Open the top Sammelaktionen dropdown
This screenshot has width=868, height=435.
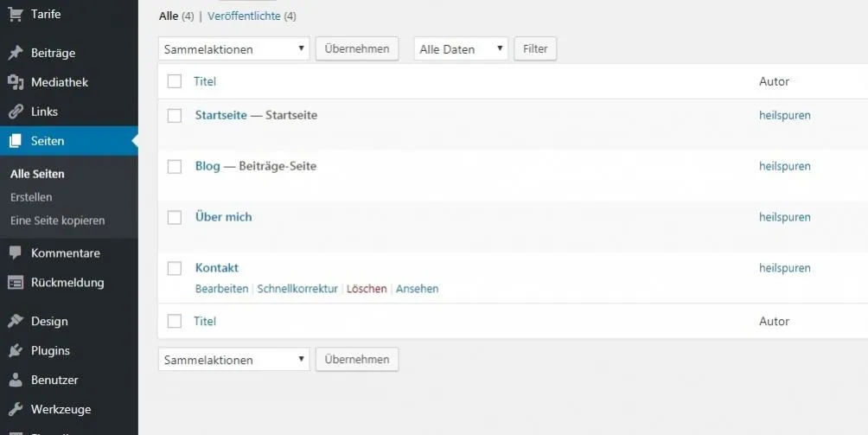tap(234, 48)
